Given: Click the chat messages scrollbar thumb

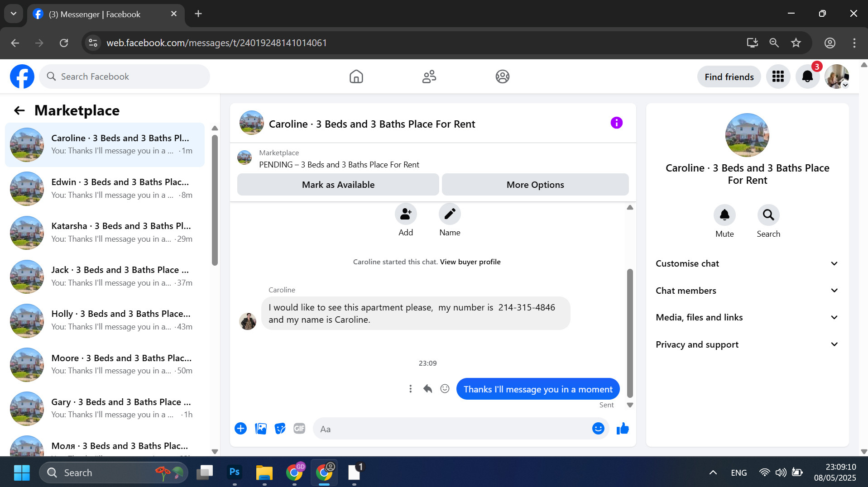Looking at the screenshot, I should click(629, 333).
